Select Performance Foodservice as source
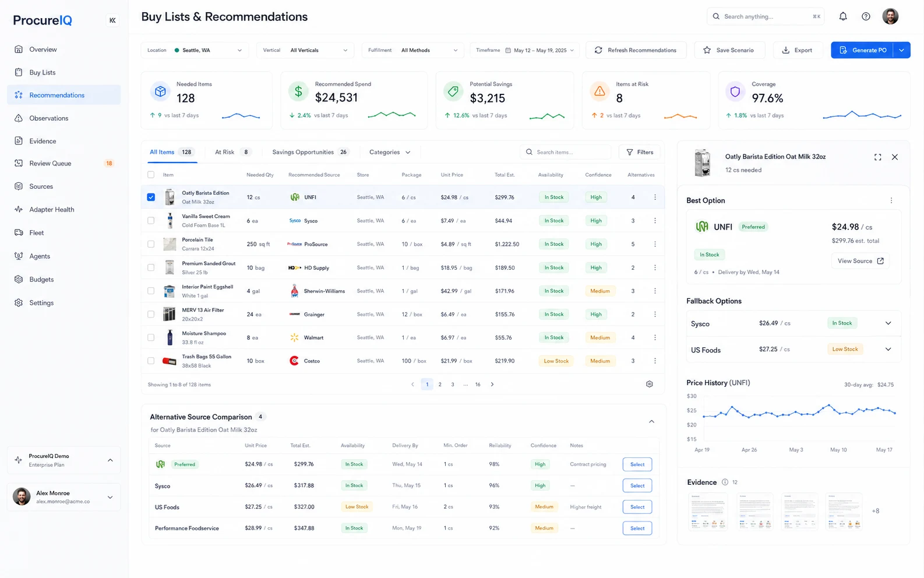The height and width of the screenshot is (578, 924). coord(637,528)
